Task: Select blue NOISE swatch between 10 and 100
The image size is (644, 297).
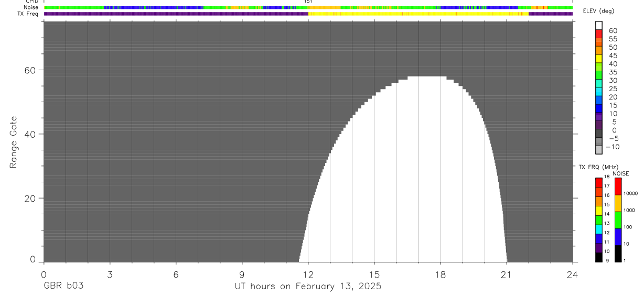Action: tap(618, 237)
